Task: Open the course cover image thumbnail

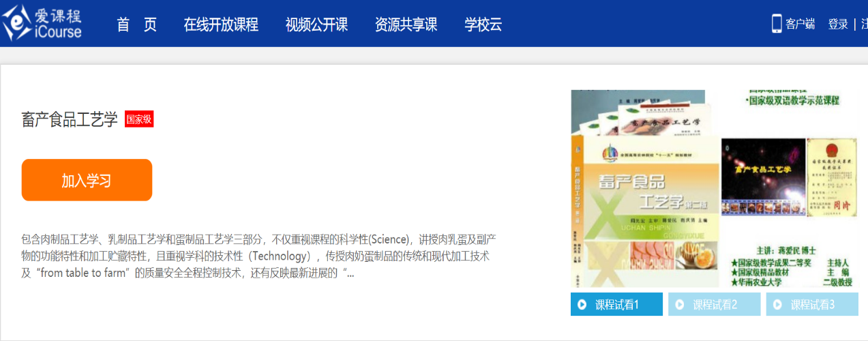Action: coord(715,188)
